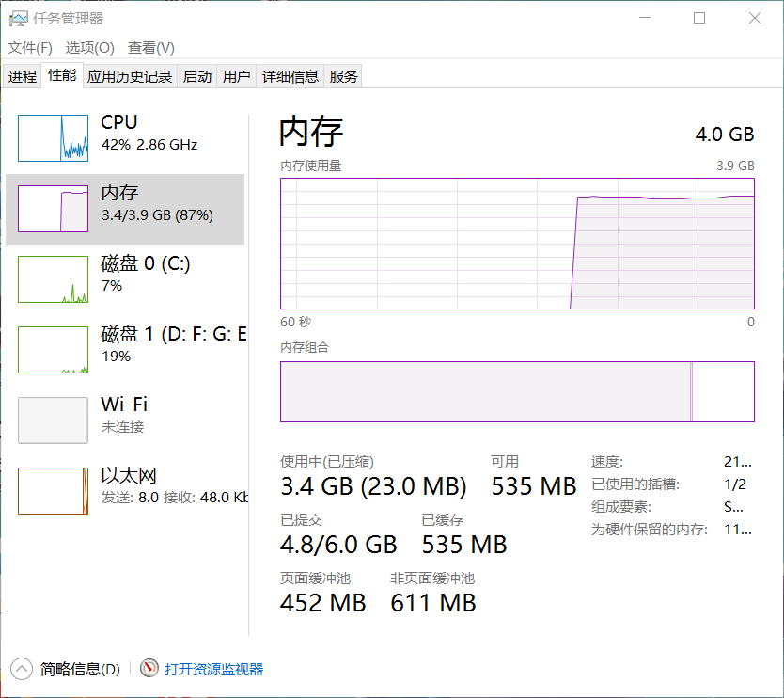
Task: Select the CPU usage graph thumbnail
Action: (x=54, y=137)
